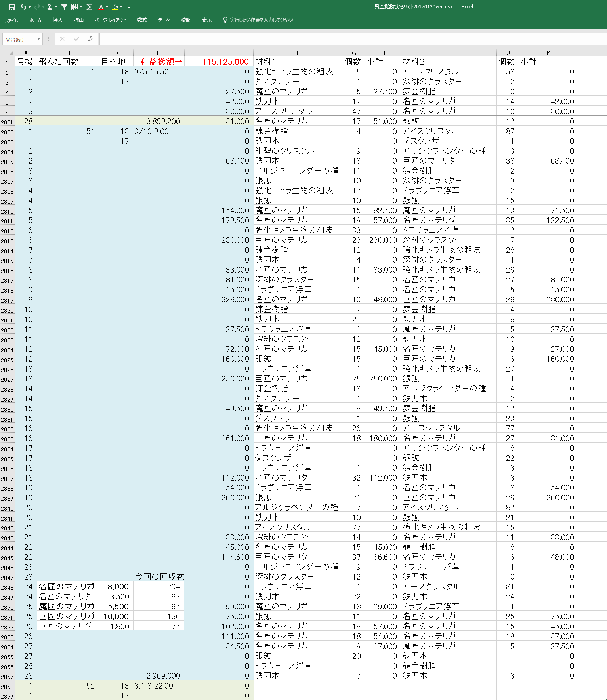
Task: Switch to the データ ribbon tab
Action: [164, 20]
